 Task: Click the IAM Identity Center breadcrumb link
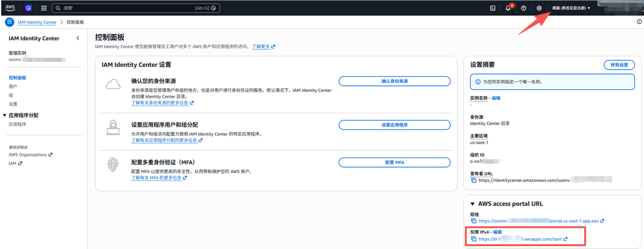tap(37, 22)
